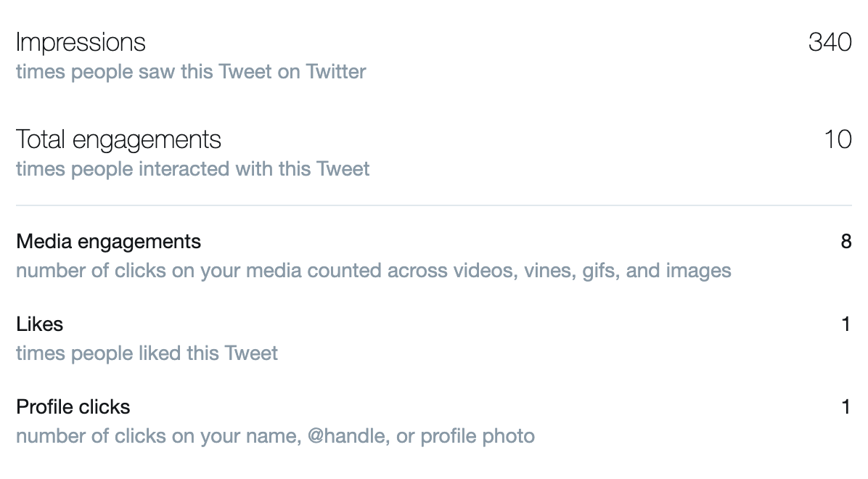This screenshot has height=479, width=868.
Task: Click the Total engagements heading
Action: 118,139
